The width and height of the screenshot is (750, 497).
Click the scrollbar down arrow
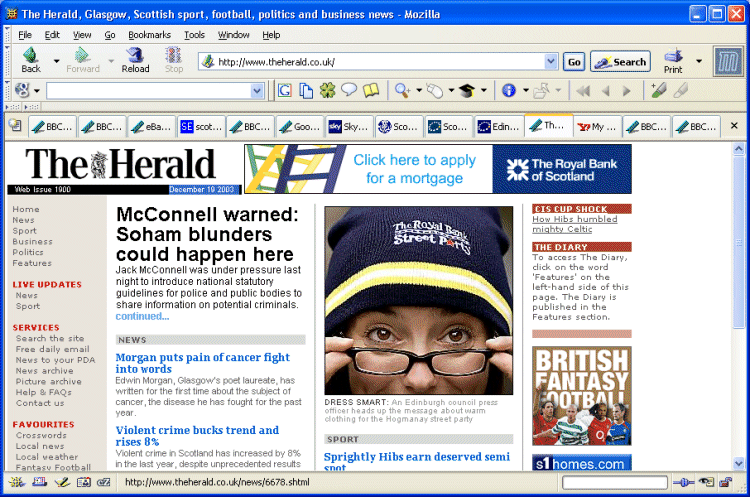[739, 463]
